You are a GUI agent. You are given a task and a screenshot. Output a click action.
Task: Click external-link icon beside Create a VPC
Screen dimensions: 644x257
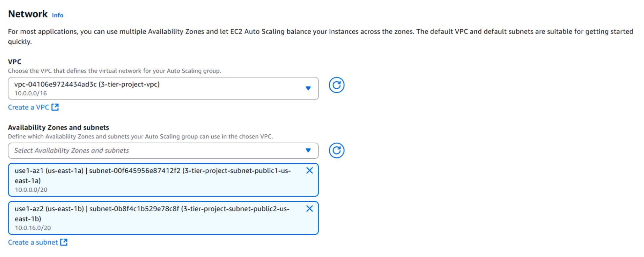coord(55,107)
